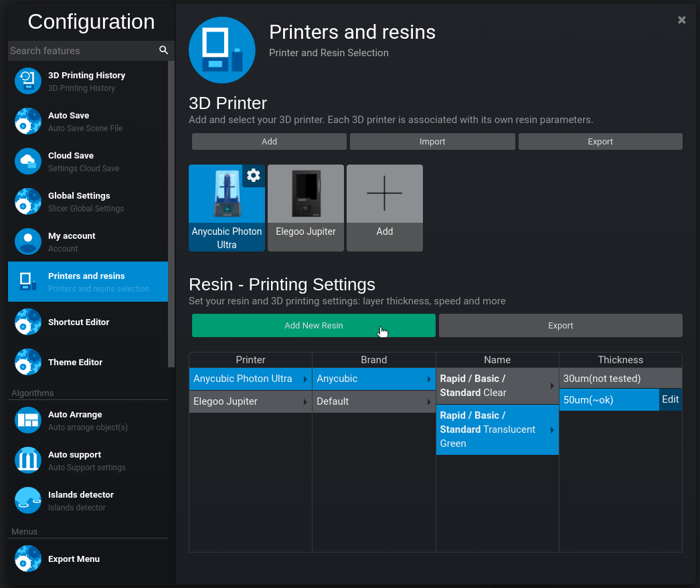Open Auto Arrange layout icon
Screen dimensions: 700x588
[x=28, y=420]
